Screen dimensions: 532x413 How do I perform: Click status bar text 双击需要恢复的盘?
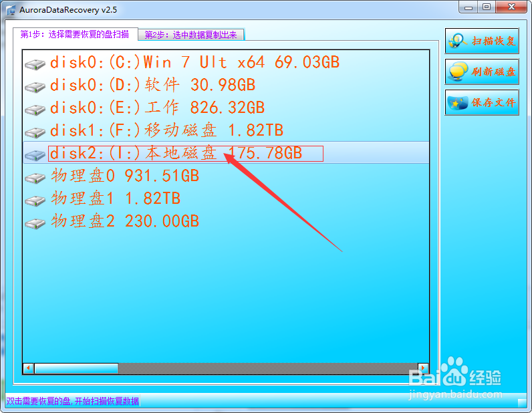tap(39, 401)
